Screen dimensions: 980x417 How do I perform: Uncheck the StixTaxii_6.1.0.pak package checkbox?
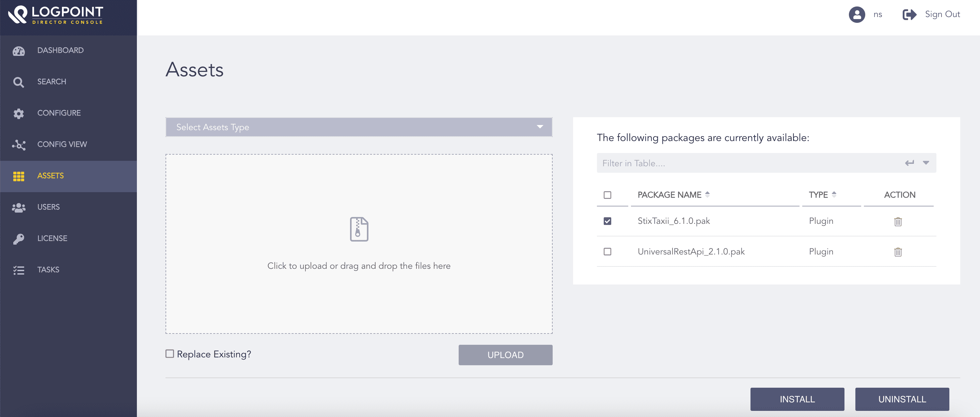607,221
